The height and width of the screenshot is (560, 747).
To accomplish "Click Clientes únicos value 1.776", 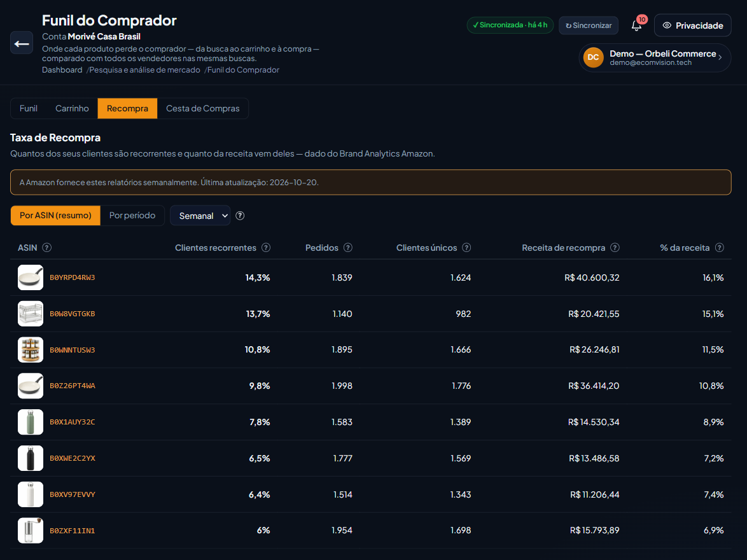I will pos(461,386).
